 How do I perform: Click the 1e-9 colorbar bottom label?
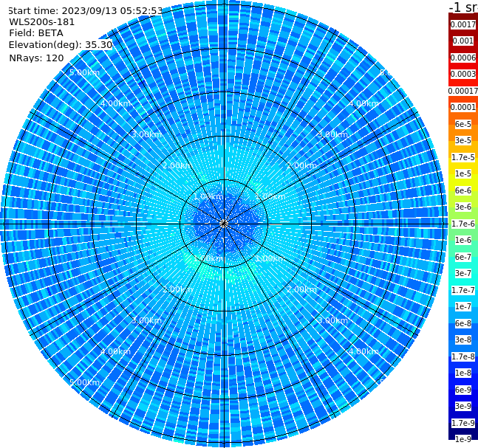pos(463,439)
